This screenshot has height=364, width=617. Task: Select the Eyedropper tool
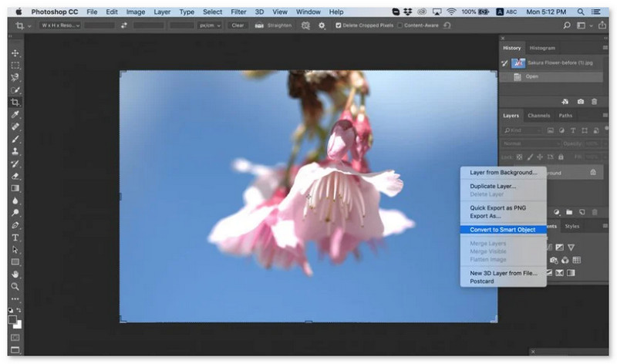coord(15,114)
